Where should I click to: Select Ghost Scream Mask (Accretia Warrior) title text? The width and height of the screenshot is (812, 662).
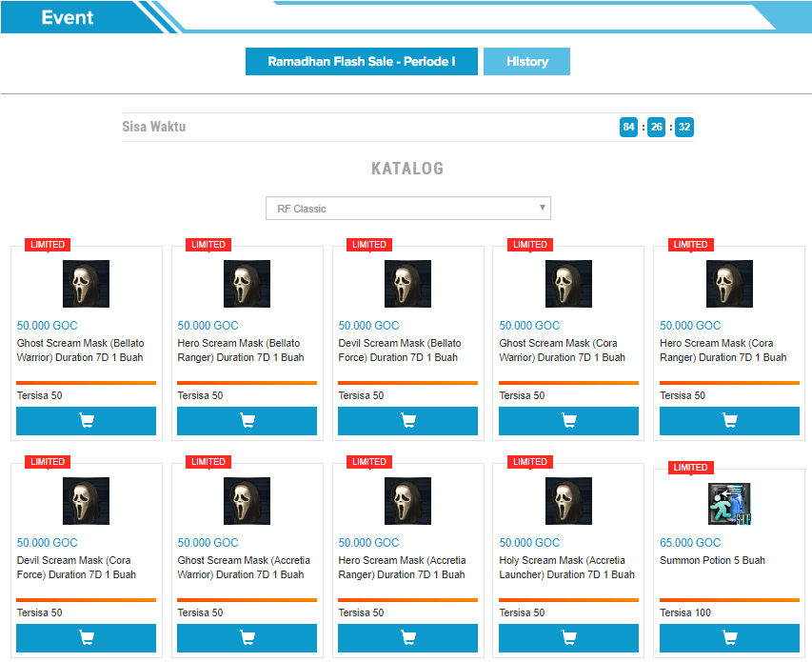244,567
